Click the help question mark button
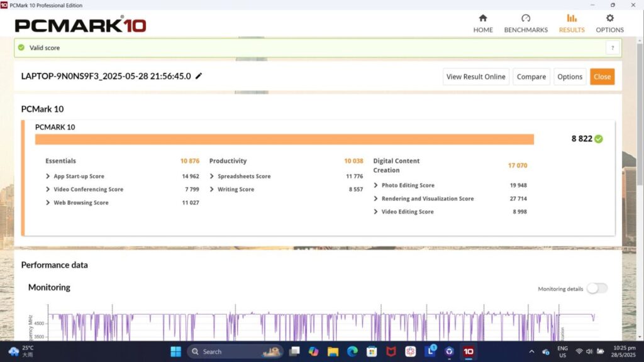This screenshot has height=362, width=644. [x=613, y=48]
